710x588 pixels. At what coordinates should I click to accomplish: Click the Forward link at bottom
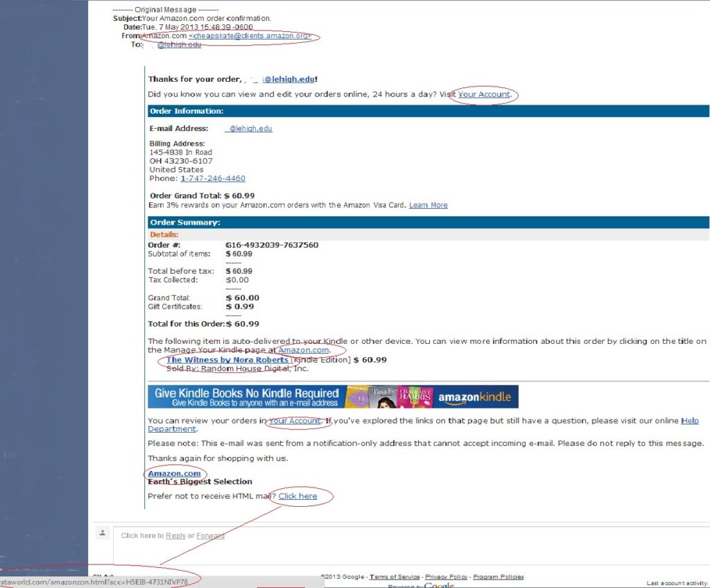pos(211,535)
